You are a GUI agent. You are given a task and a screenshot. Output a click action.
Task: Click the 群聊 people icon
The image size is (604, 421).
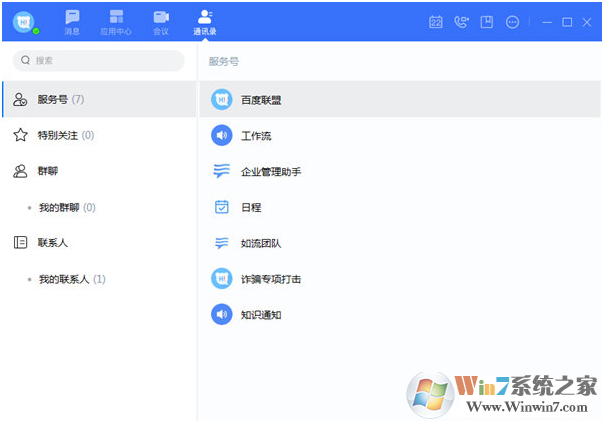pyautogui.click(x=20, y=171)
